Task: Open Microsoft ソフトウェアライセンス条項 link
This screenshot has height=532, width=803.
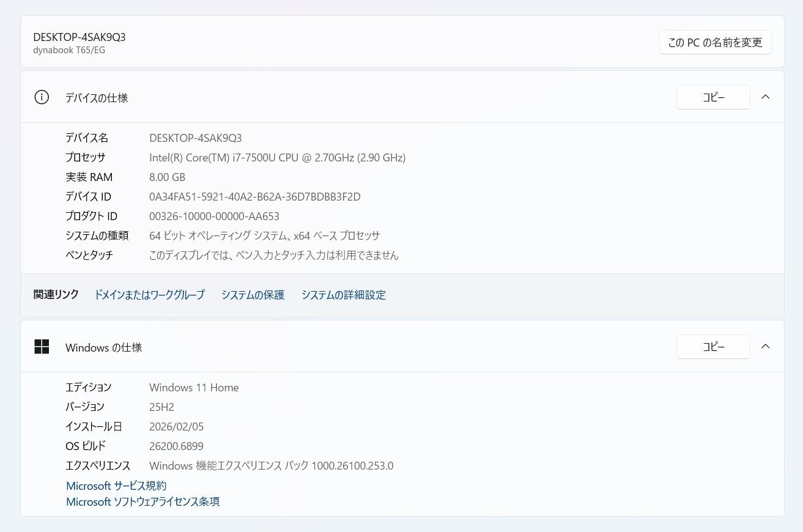Action: coord(142,501)
